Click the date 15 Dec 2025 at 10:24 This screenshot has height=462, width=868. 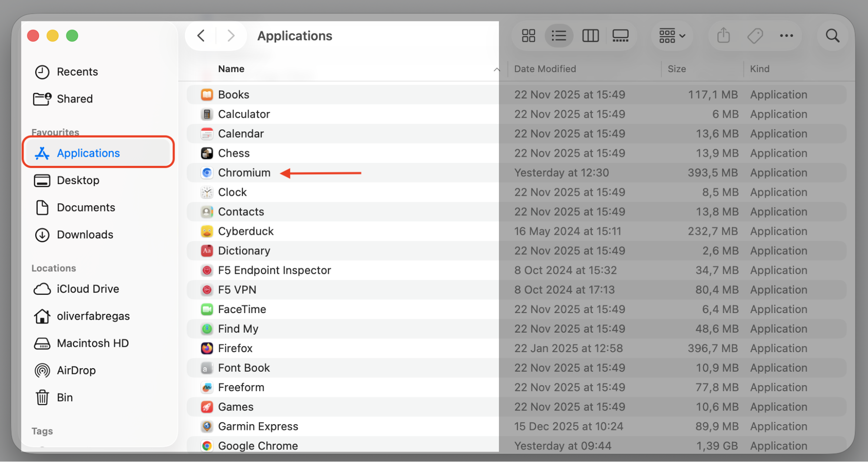tap(568, 426)
